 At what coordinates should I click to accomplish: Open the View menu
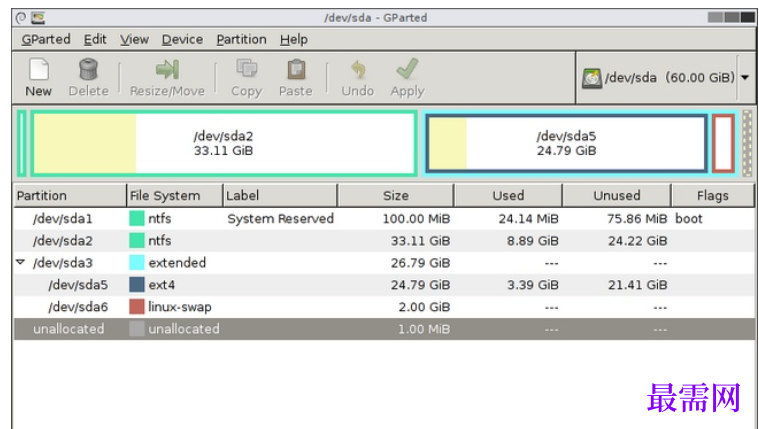coord(134,39)
